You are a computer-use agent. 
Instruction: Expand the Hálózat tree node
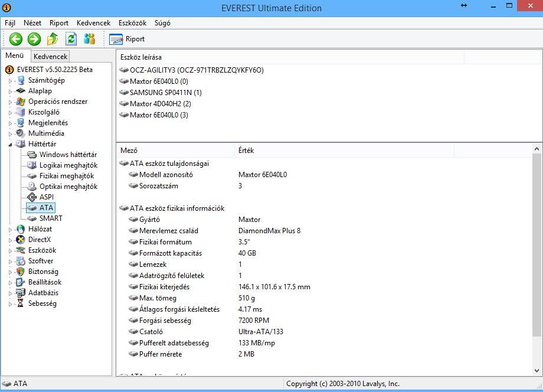pyautogui.click(x=10, y=230)
